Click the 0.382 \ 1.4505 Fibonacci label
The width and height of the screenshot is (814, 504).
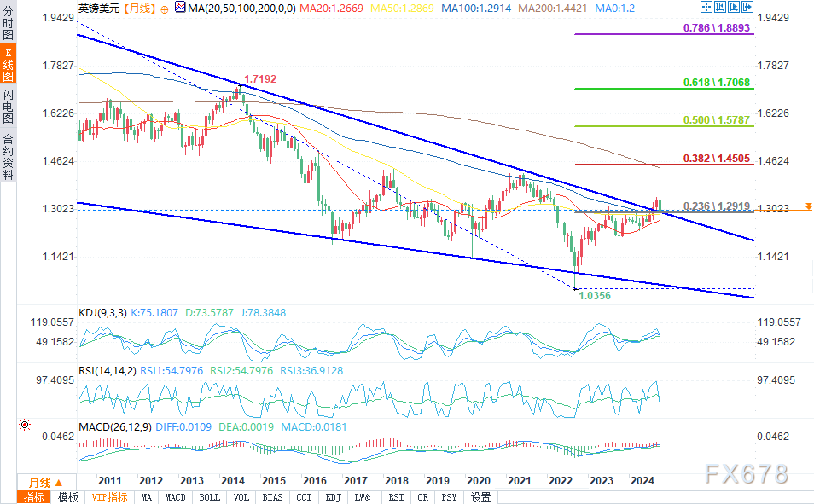(717, 159)
